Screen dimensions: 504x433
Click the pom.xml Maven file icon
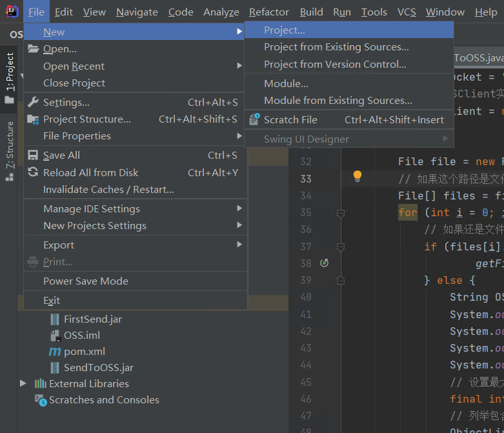[55, 352]
